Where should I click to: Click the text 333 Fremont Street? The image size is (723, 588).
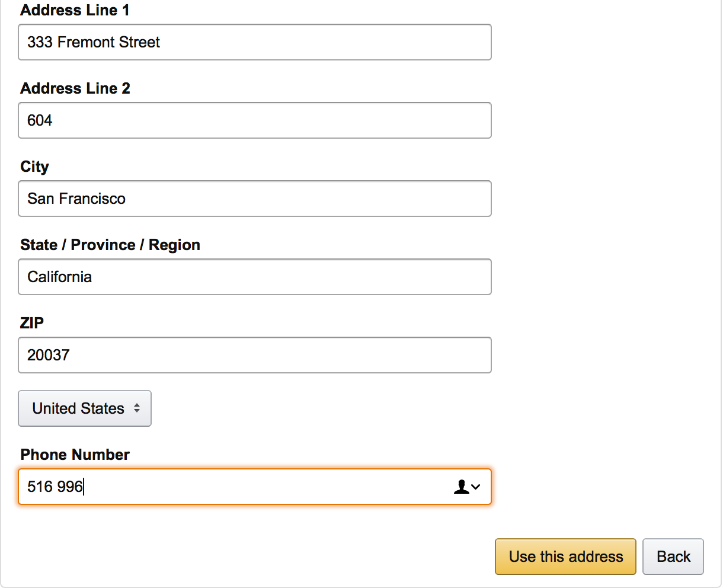click(92, 42)
